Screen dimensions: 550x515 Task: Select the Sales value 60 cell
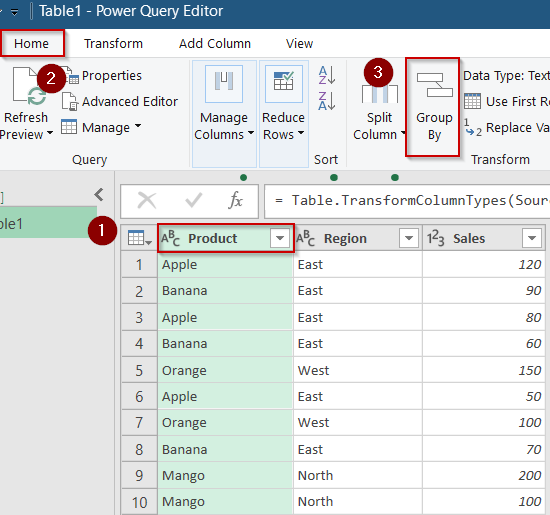pos(484,344)
